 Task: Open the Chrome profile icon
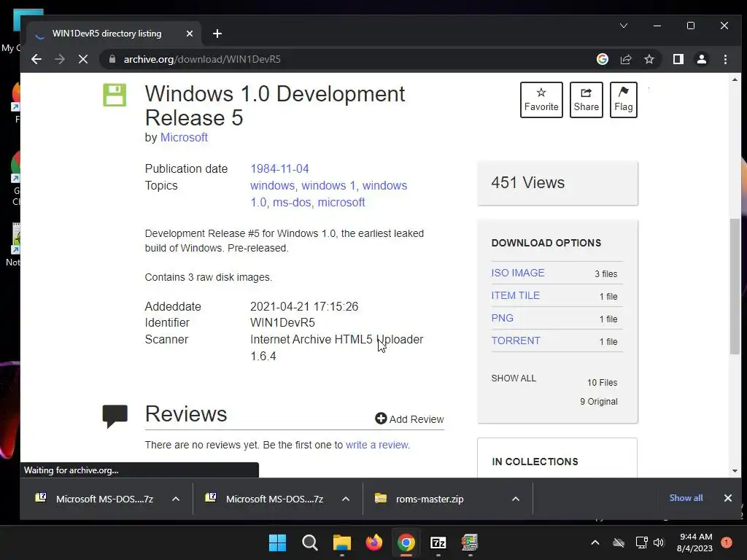point(702,59)
